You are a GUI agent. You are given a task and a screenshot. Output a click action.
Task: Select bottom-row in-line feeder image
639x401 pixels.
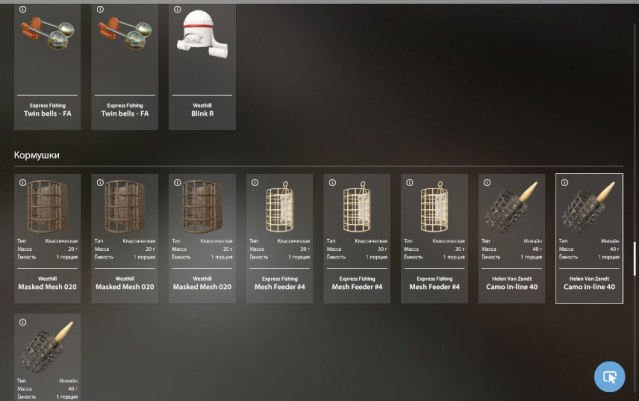[x=47, y=347]
